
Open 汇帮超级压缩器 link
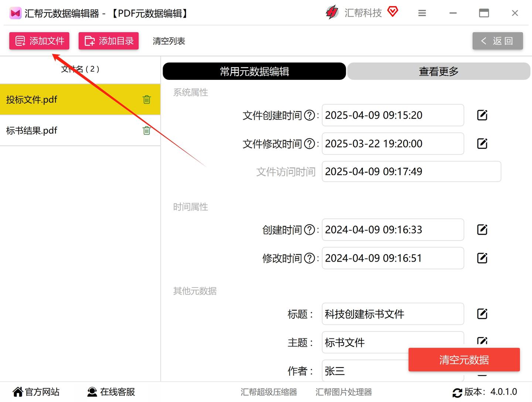pyautogui.click(x=269, y=392)
